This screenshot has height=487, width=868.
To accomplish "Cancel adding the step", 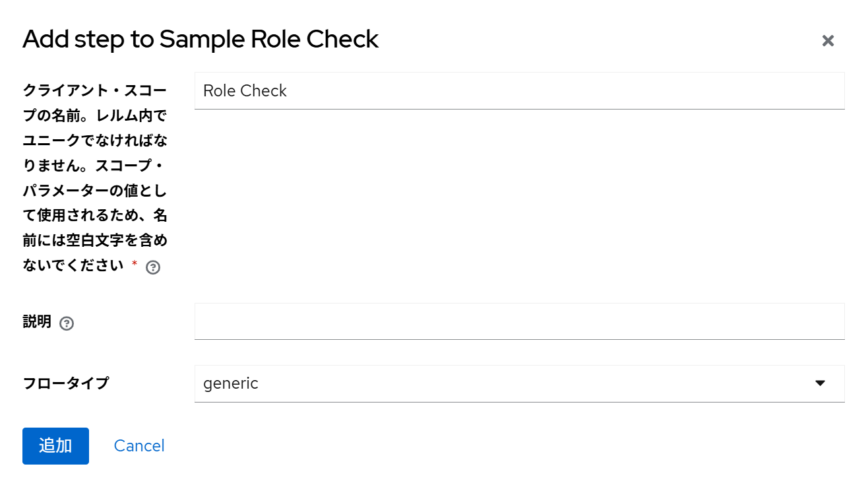I will (139, 446).
